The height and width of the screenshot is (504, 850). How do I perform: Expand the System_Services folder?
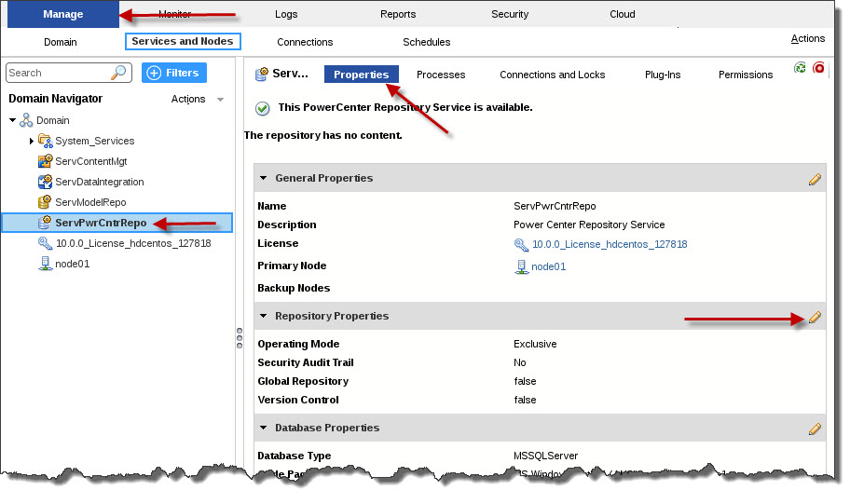pyautogui.click(x=32, y=141)
